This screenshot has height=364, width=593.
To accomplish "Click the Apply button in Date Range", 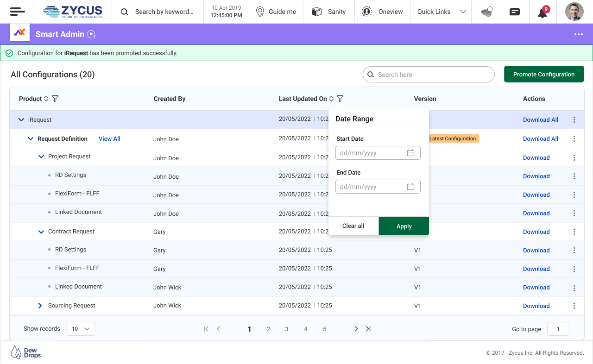I will point(404,226).
